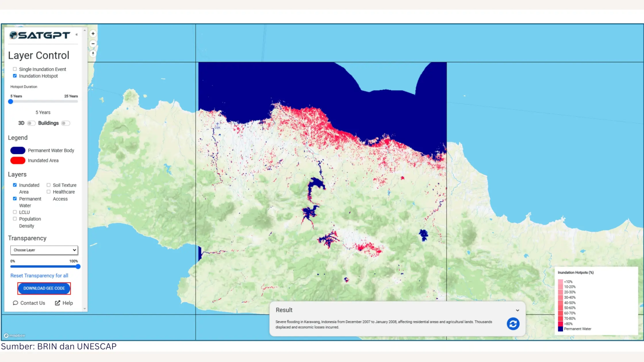Click the blue refresh result icon

513,324
